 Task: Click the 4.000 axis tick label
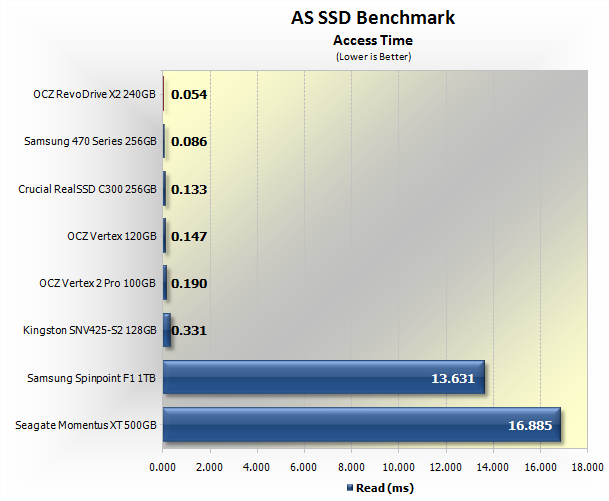click(256, 467)
